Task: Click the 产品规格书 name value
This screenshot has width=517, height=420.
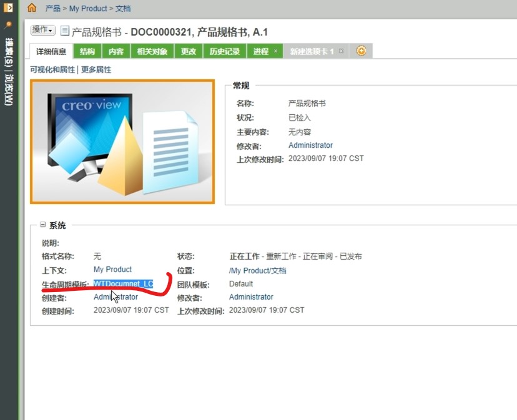Action: (x=307, y=103)
